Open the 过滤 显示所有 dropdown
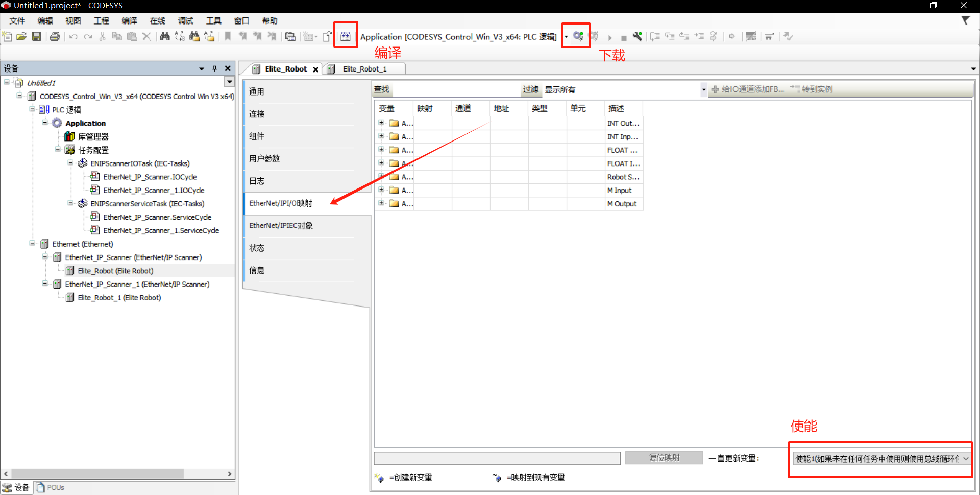The image size is (980, 495). coord(704,90)
